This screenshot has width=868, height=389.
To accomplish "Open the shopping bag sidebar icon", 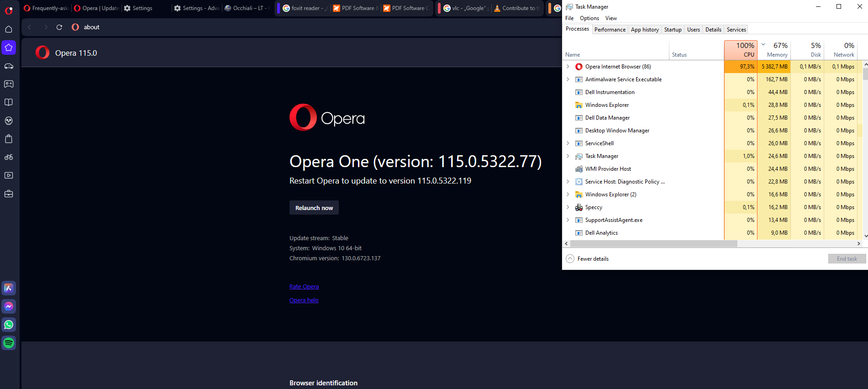I will [9, 139].
